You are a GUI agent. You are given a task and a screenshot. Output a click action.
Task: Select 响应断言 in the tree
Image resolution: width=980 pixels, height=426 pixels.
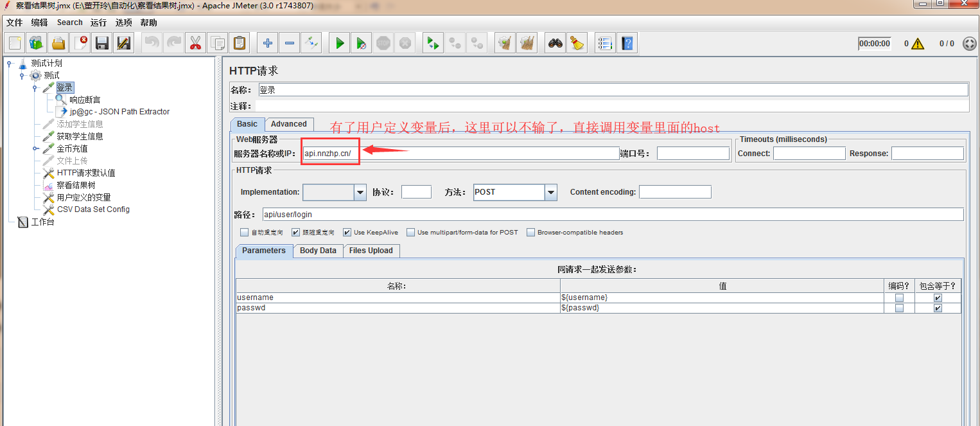85,100
